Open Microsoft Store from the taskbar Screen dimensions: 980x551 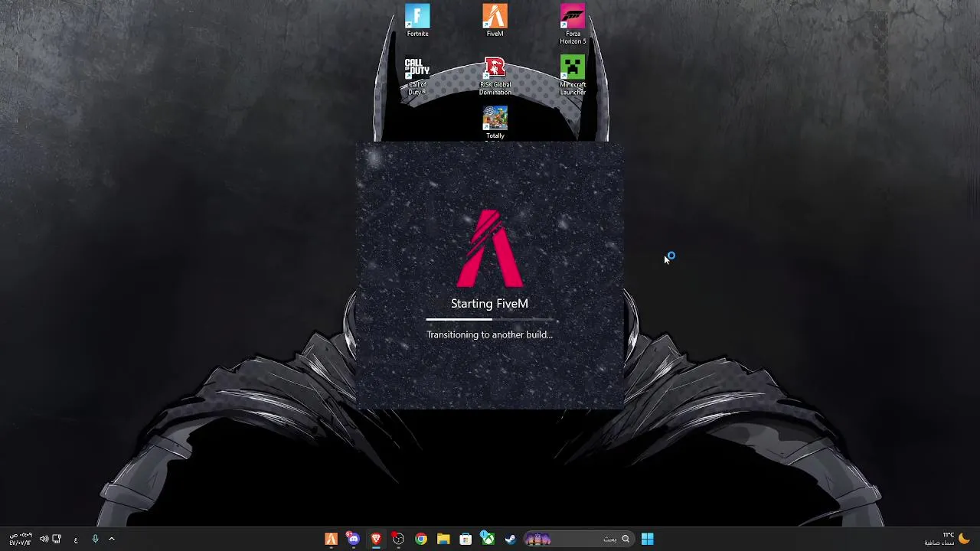[x=465, y=539]
